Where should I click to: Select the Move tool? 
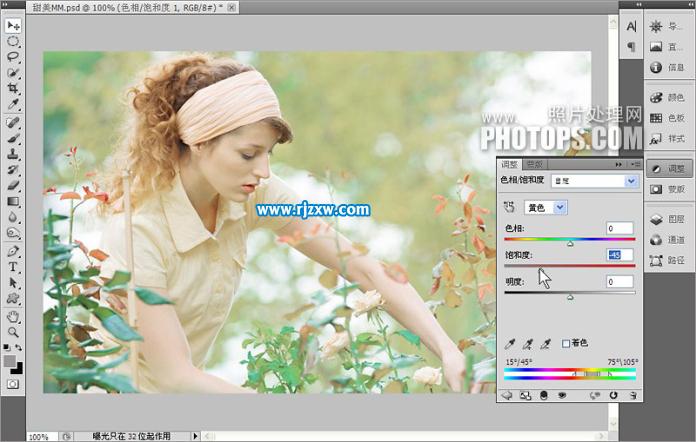(14, 25)
